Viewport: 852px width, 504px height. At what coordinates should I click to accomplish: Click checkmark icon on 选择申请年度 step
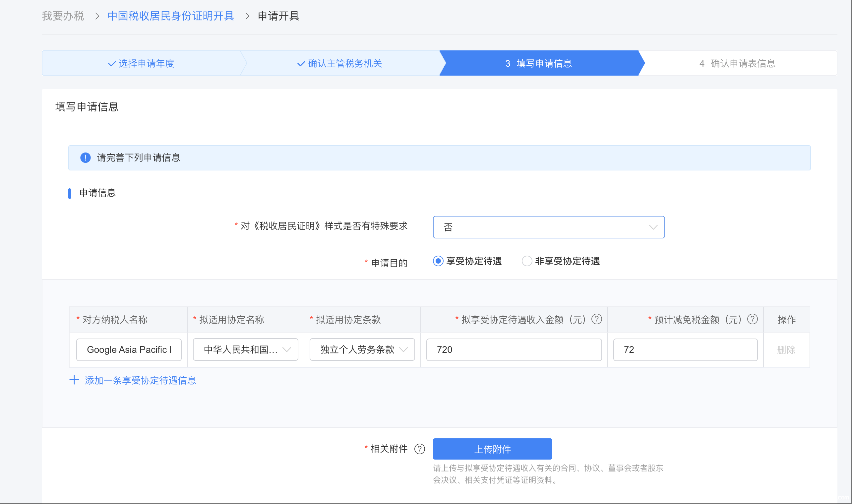tap(112, 64)
